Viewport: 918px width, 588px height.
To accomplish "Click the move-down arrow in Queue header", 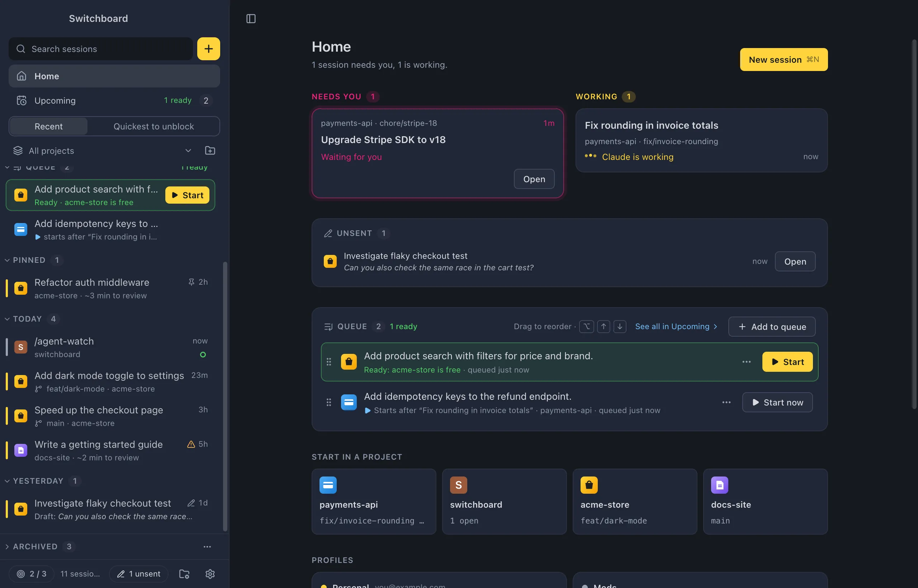I will [x=620, y=327].
